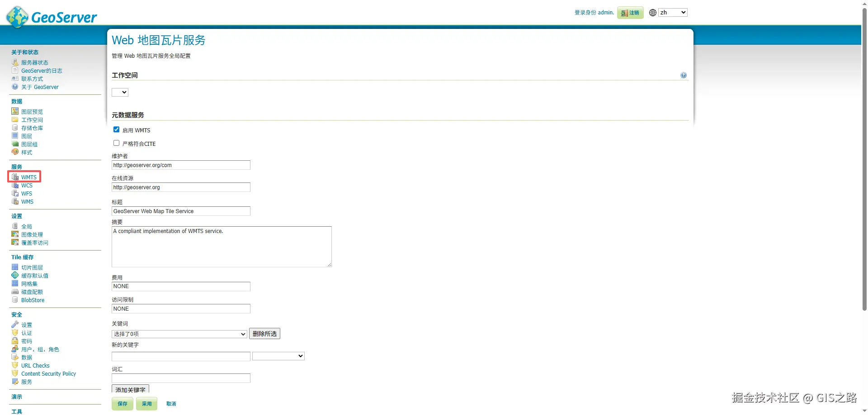Click the BlobStore icon
Viewport: 868px width, 415px height.
pos(15,300)
